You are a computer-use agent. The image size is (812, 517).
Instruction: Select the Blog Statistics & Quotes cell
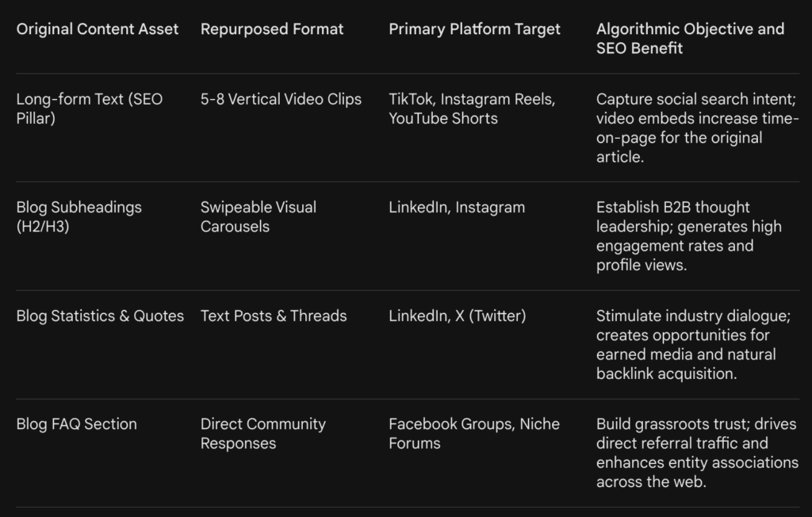[x=100, y=316]
